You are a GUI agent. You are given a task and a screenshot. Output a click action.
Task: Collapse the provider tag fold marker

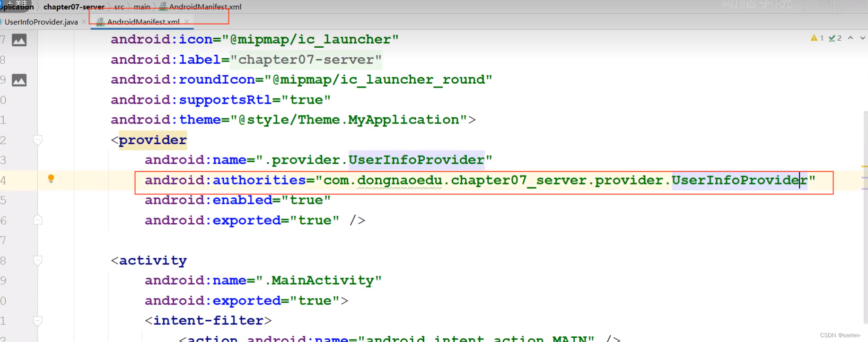point(38,140)
